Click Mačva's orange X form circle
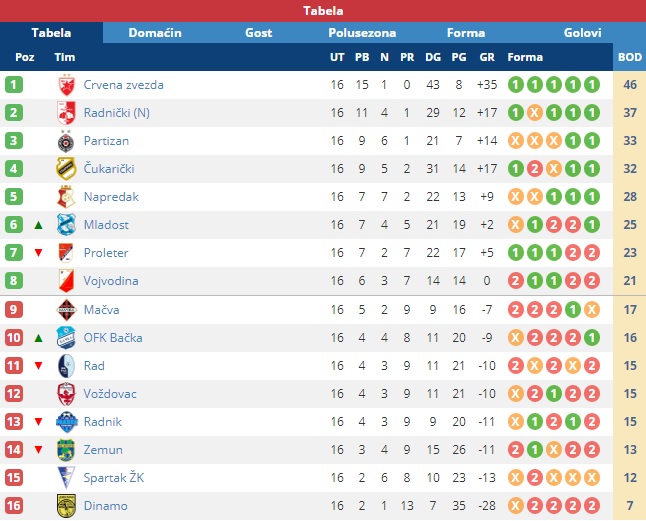646x521 pixels. (592, 310)
